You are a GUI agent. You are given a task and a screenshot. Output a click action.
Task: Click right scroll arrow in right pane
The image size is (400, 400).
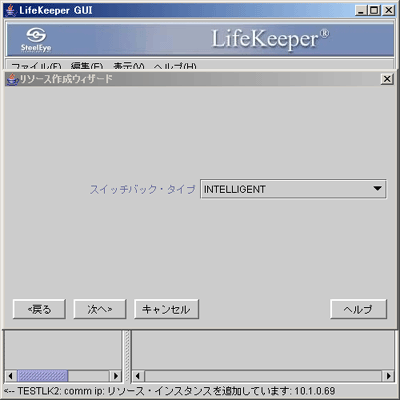pyautogui.click(x=388, y=376)
